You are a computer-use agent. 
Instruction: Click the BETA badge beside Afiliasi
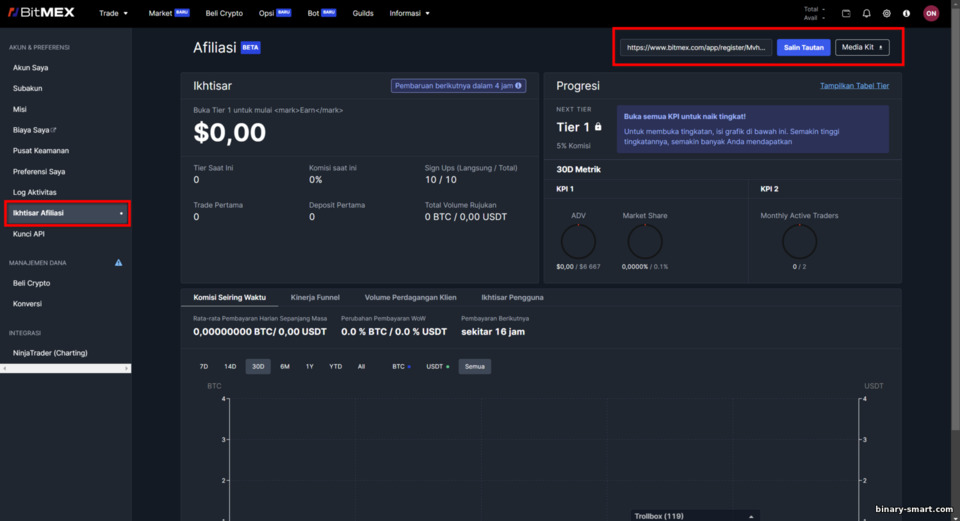pyautogui.click(x=250, y=48)
